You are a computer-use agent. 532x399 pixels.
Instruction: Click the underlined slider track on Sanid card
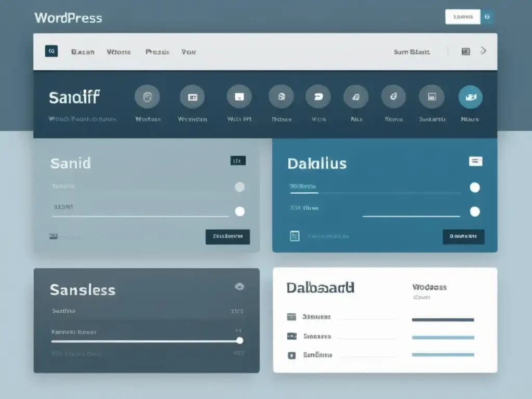[140, 216]
